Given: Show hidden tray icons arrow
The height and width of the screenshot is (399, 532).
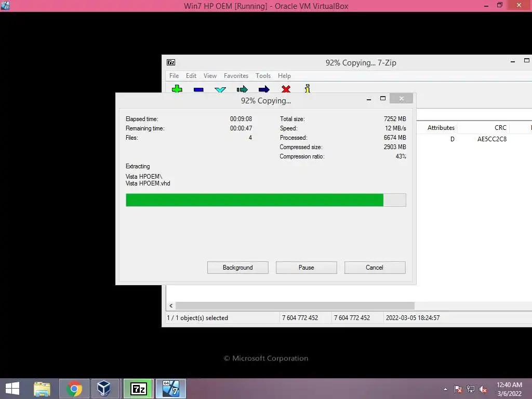Looking at the screenshot, I should pos(445,389).
